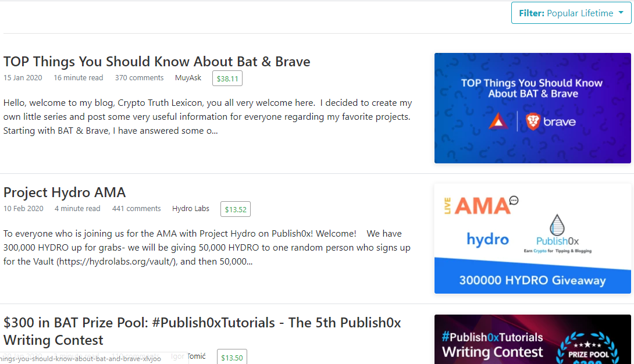Click the $13.50 tip amount badge
The width and height of the screenshot is (634, 364).
point(231,357)
